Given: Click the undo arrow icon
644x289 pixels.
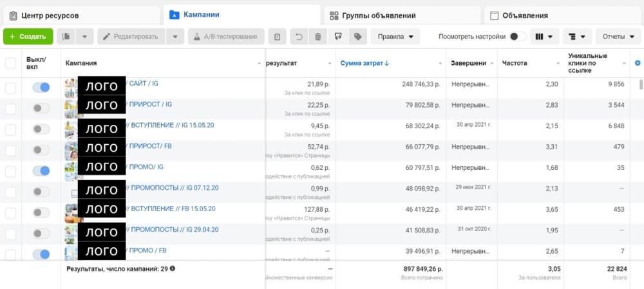Looking at the screenshot, I should click(x=299, y=37).
